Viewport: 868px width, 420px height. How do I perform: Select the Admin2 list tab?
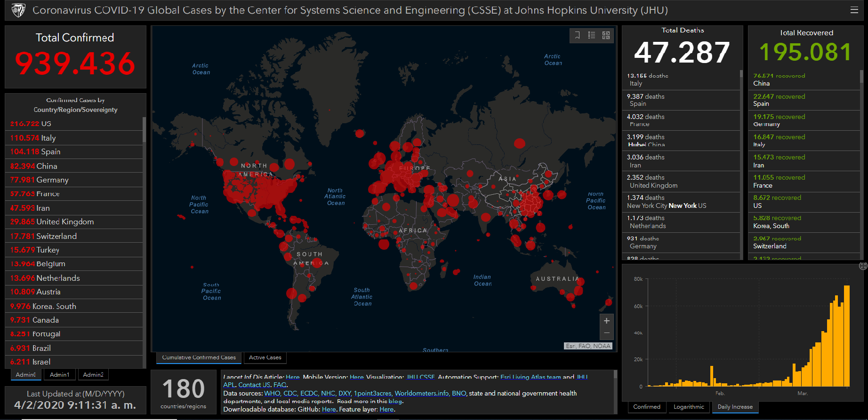[x=93, y=375]
